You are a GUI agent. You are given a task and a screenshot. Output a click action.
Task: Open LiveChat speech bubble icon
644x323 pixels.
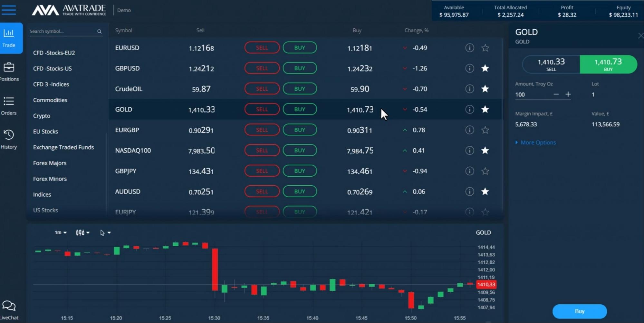9,305
